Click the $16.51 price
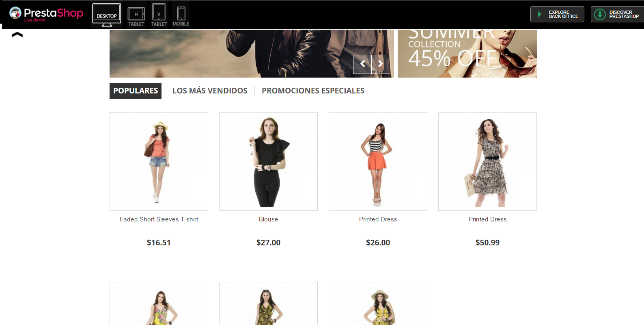 159,243
